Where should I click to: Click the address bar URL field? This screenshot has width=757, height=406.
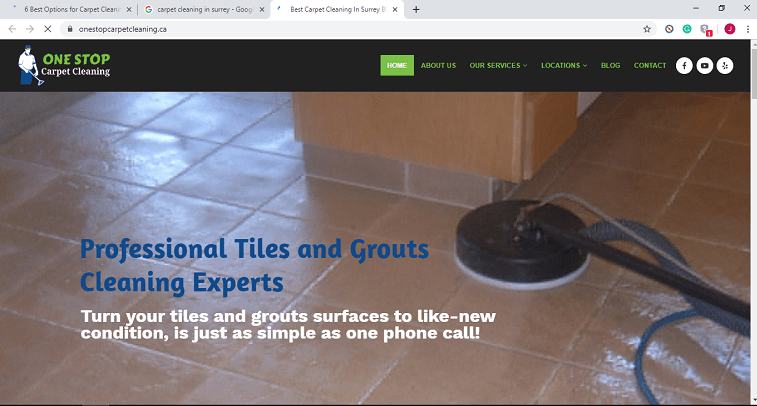357,29
